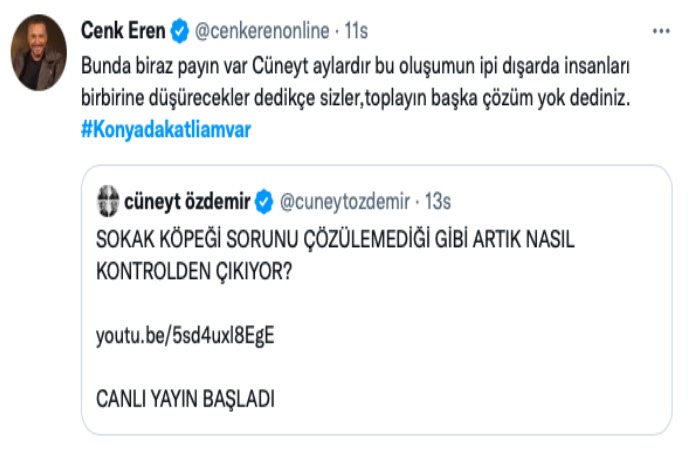The height and width of the screenshot is (450, 690).
Task: Open the @cuneytozdemir handle
Action: [x=342, y=202]
